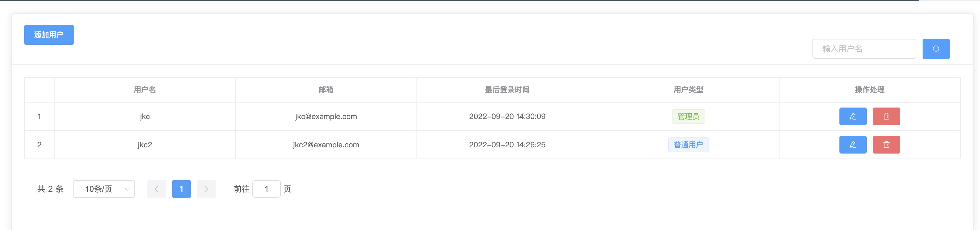Go to next page arrow

pos(206,189)
